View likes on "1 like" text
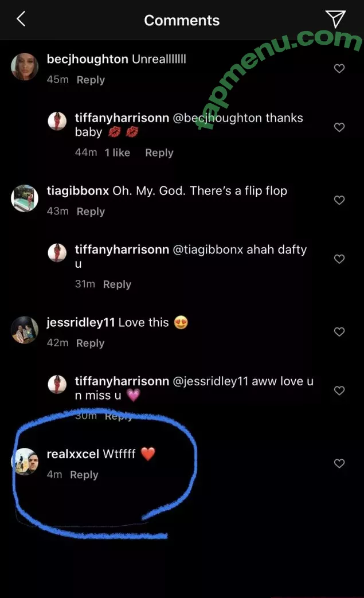Image resolution: width=364 pixels, height=598 pixels. (x=117, y=153)
